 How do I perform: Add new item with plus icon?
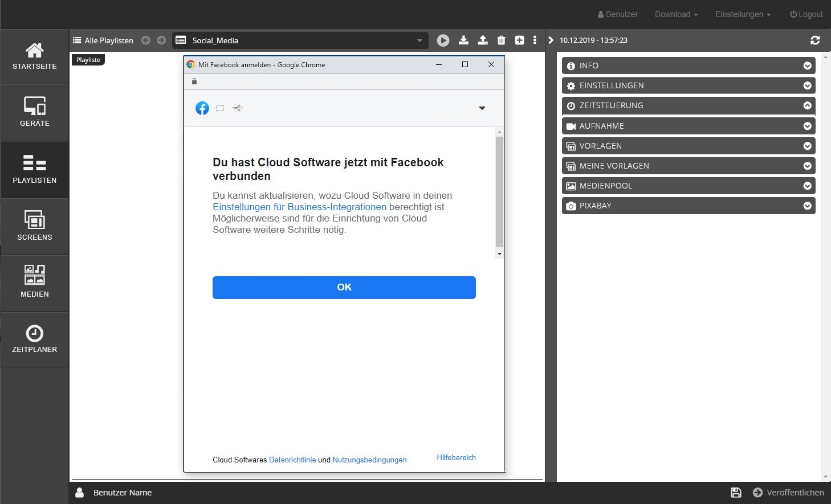coord(519,40)
